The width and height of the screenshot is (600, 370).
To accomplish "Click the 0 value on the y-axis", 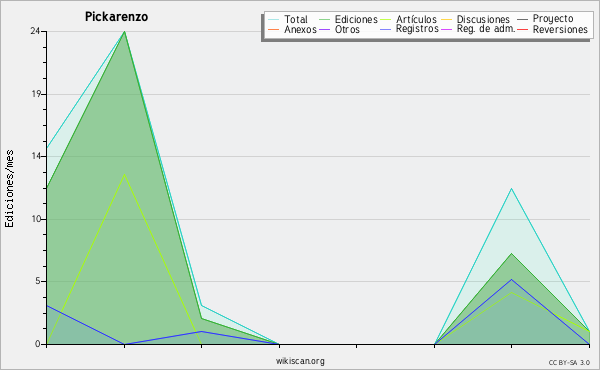I will pyautogui.click(x=38, y=344).
